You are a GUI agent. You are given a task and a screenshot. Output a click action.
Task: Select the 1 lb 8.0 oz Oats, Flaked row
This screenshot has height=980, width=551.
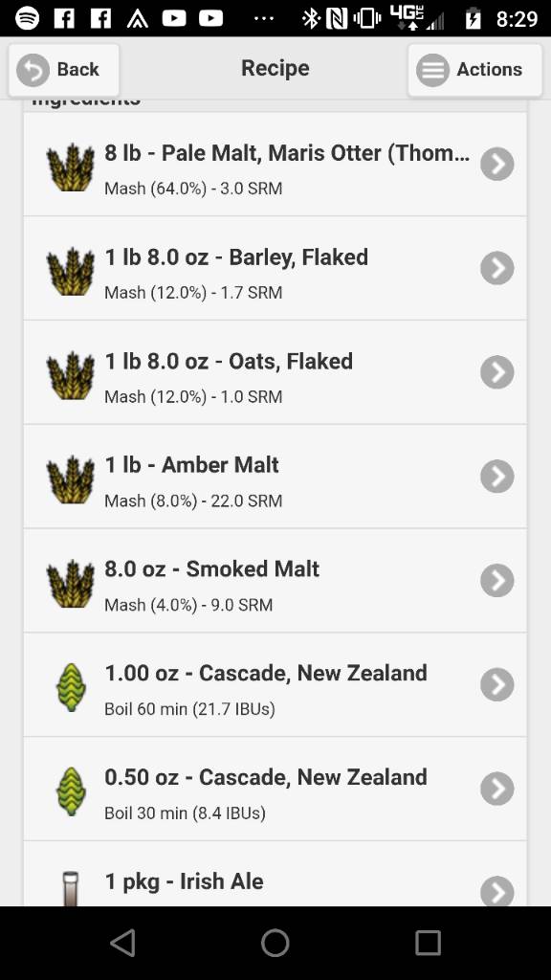click(x=275, y=372)
